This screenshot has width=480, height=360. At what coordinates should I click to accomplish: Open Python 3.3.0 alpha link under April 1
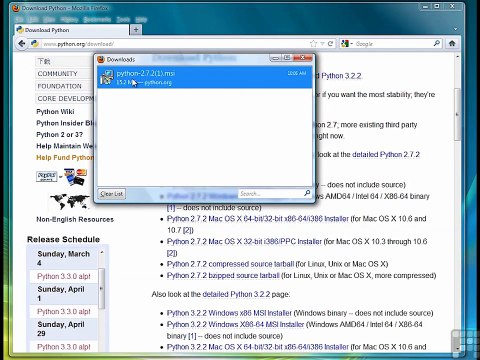[x=64, y=312]
